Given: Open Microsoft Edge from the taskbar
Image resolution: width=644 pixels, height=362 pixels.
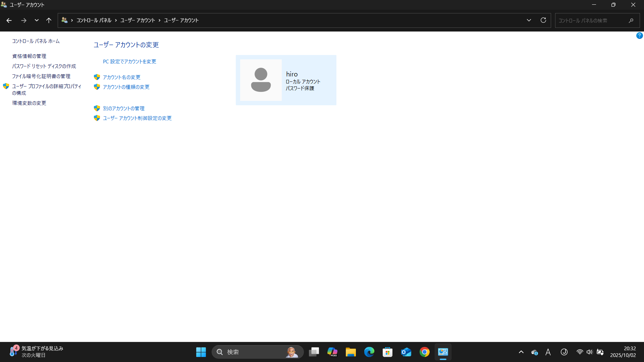Looking at the screenshot, I should point(369,352).
